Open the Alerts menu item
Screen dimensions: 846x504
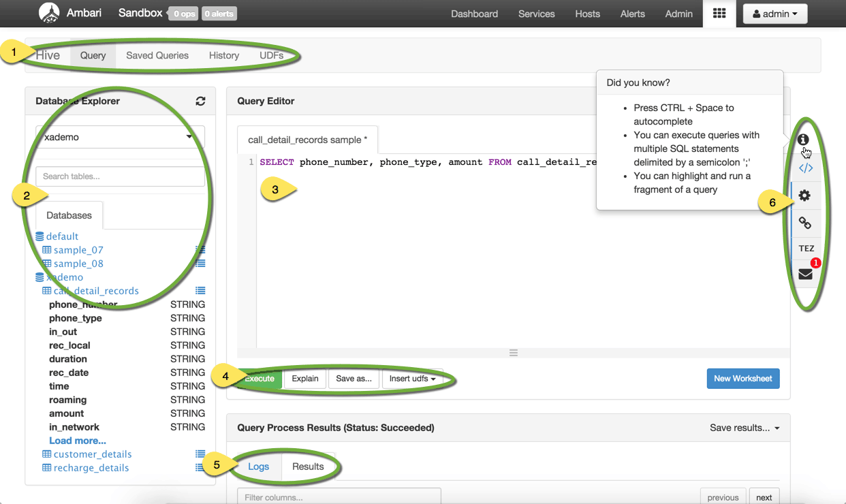pos(633,14)
